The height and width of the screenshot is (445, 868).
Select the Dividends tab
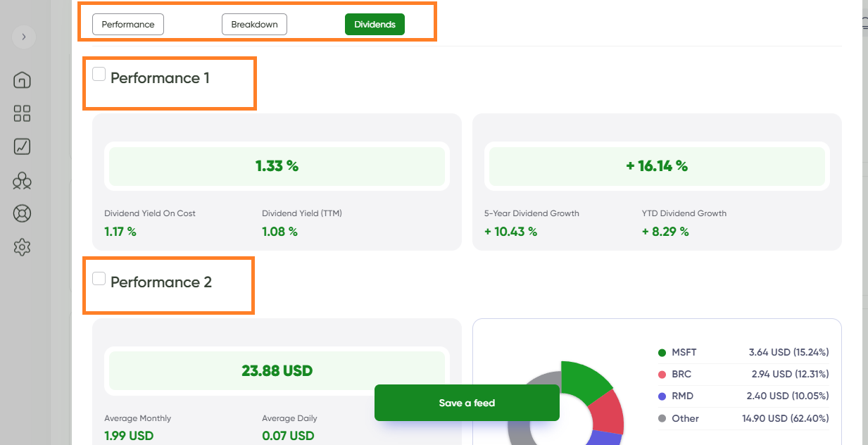[375, 24]
